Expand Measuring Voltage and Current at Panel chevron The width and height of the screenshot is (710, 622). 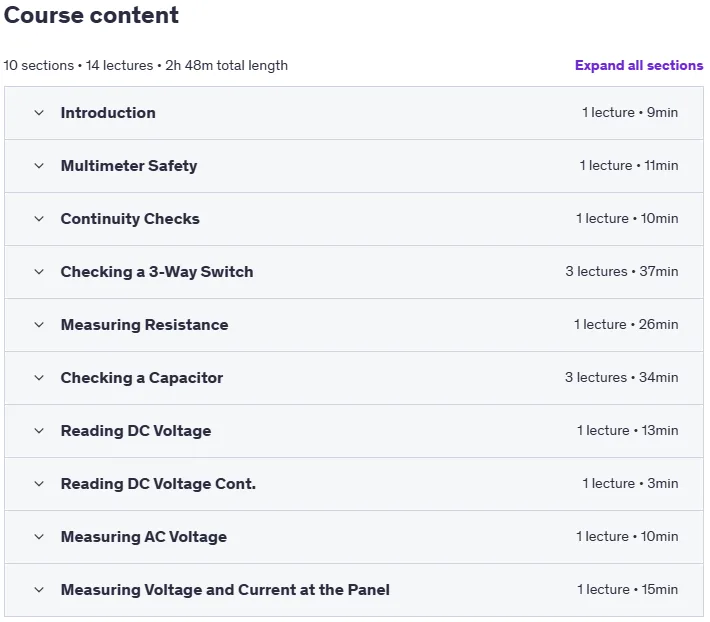pos(39,589)
